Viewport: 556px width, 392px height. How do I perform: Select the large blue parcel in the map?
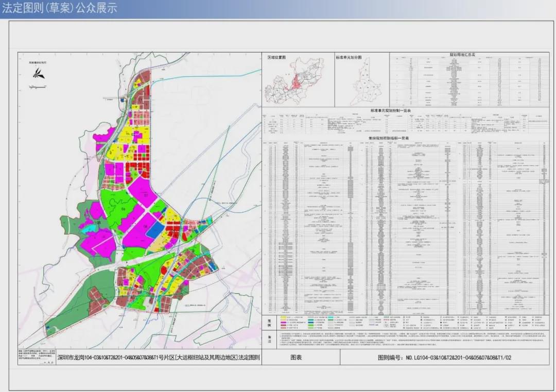[156, 229]
